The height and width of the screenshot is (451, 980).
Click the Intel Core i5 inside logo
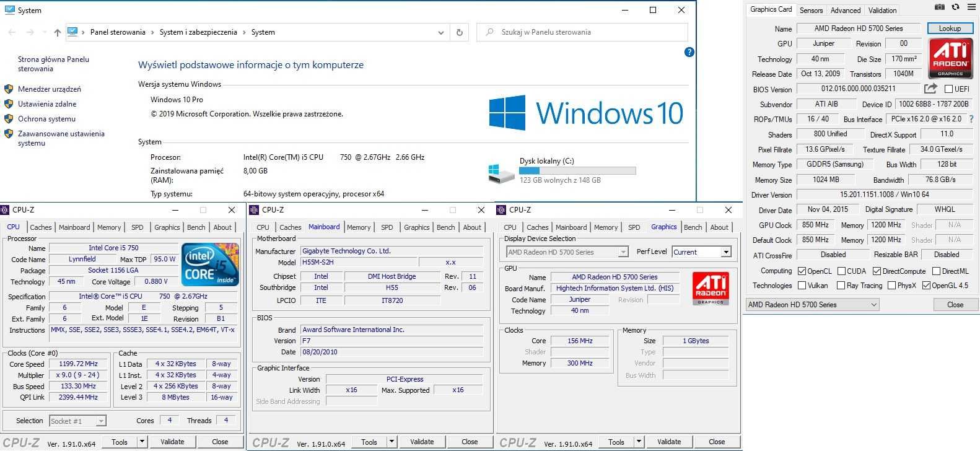210,265
